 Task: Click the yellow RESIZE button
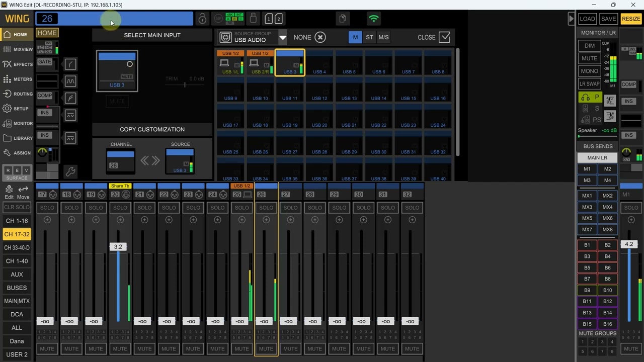coord(631,19)
